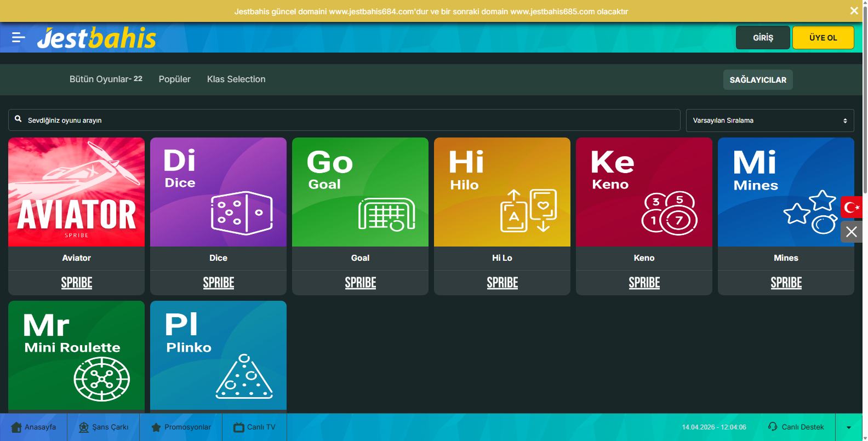Click the Keno game title

tap(644, 258)
